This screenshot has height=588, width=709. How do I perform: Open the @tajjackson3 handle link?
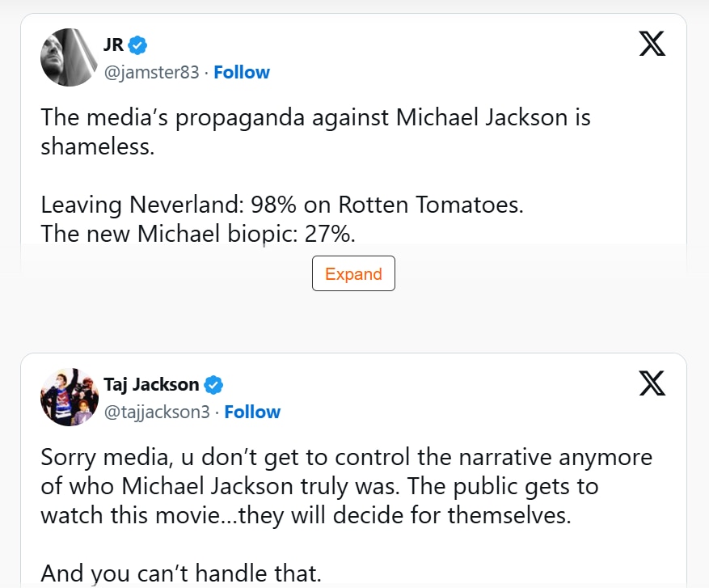click(157, 412)
